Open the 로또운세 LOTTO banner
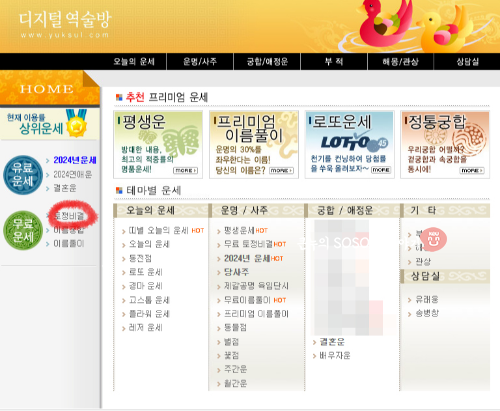This screenshot has height=411, width=500. pos(350,144)
